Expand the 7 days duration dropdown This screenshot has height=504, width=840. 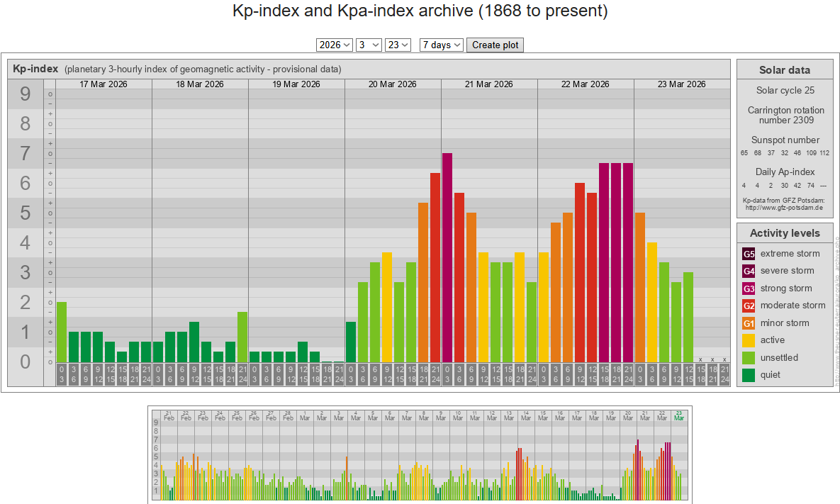point(442,45)
